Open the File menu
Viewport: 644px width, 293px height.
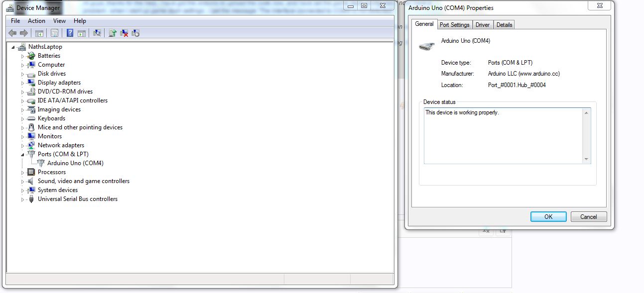coord(15,21)
